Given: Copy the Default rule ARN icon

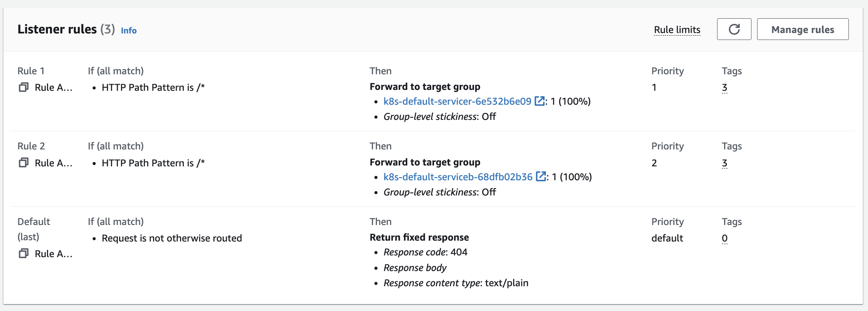Looking at the screenshot, I should click(23, 254).
